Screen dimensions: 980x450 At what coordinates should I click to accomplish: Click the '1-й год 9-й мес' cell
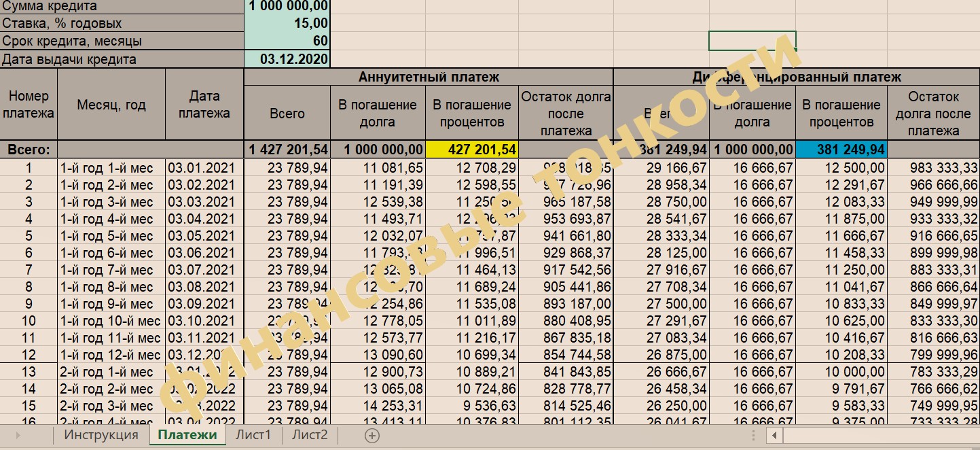pyautogui.click(x=111, y=304)
